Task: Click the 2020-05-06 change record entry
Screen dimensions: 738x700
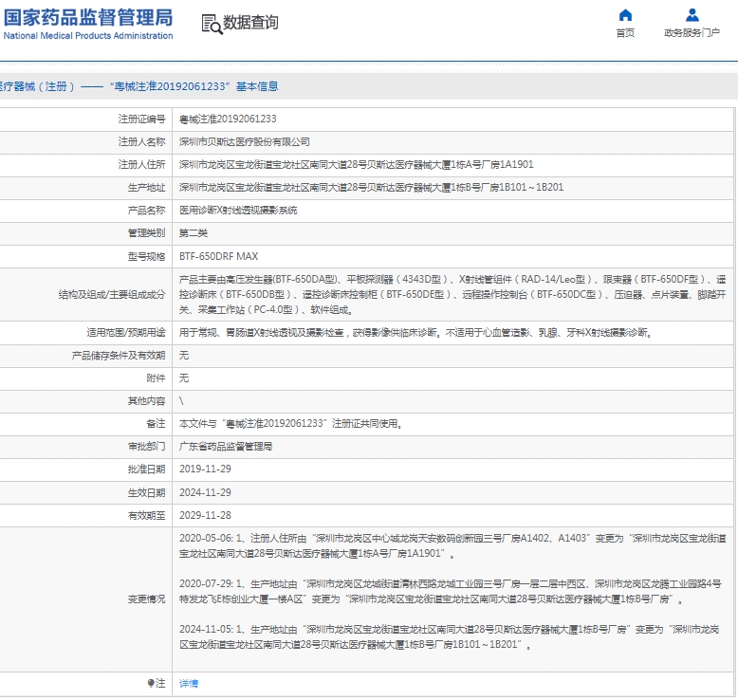Action: click(x=452, y=545)
